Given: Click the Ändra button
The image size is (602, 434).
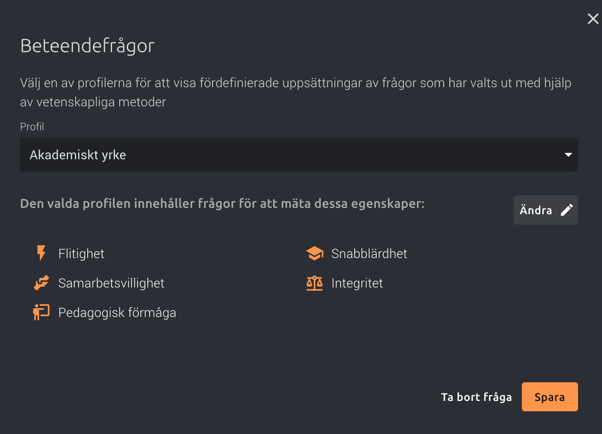Looking at the screenshot, I should pyautogui.click(x=546, y=210).
